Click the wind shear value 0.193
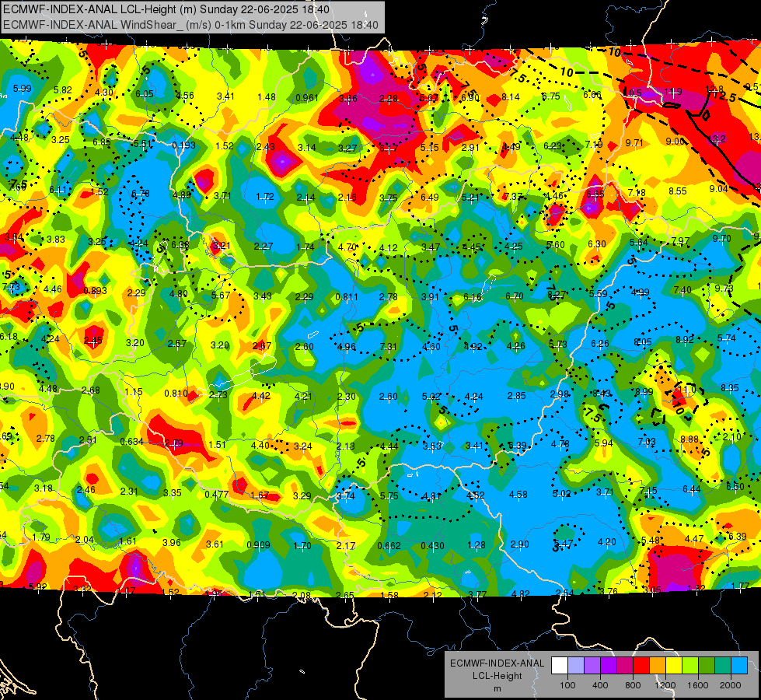This screenshot has height=700, width=761. pyautogui.click(x=184, y=145)
